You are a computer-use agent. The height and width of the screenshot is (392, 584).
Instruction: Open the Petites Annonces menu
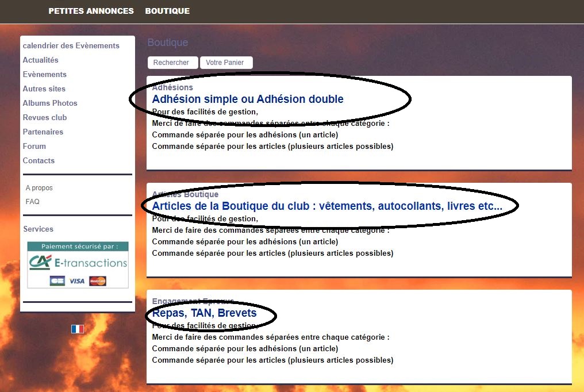[x=91, y=11]
